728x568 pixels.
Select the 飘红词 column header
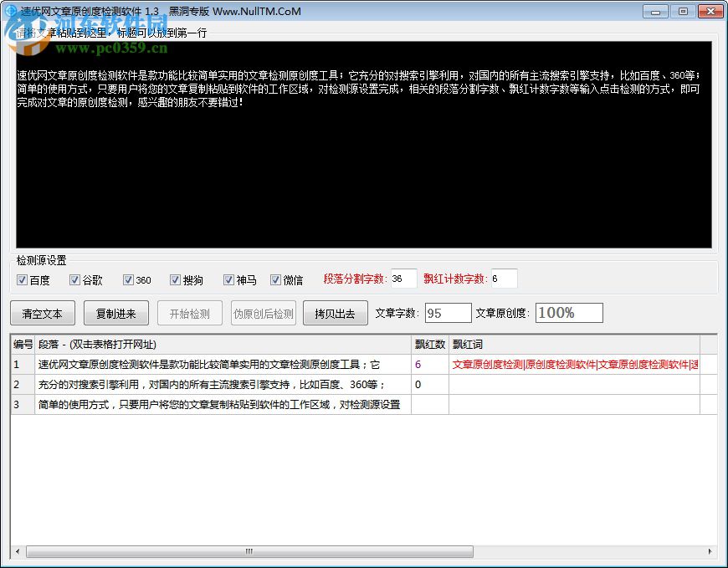click(574, 345)
